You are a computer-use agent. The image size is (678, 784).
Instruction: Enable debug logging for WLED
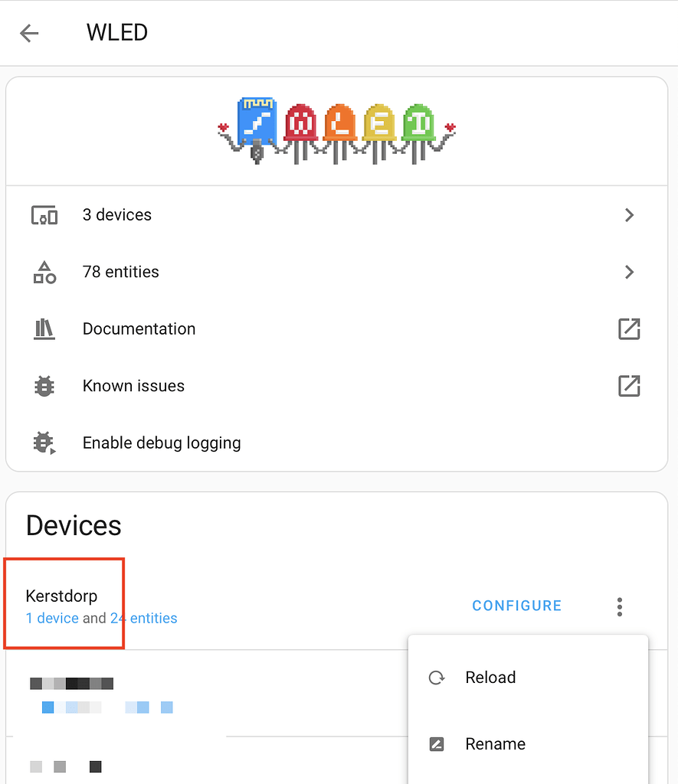click(x=162, y=443)
